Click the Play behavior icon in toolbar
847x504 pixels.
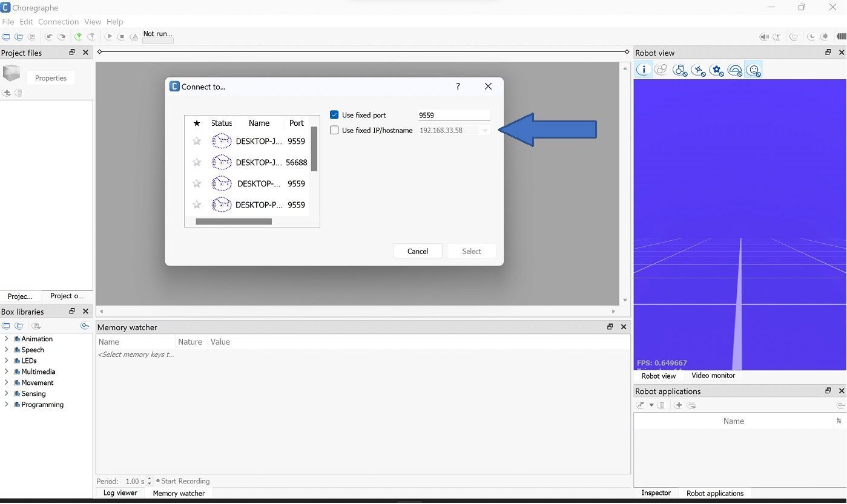(x=109, y=37)
